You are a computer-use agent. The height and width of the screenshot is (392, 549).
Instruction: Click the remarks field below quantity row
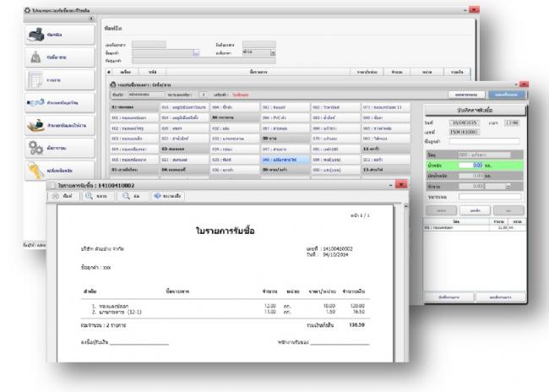click(x=490, y=197)
